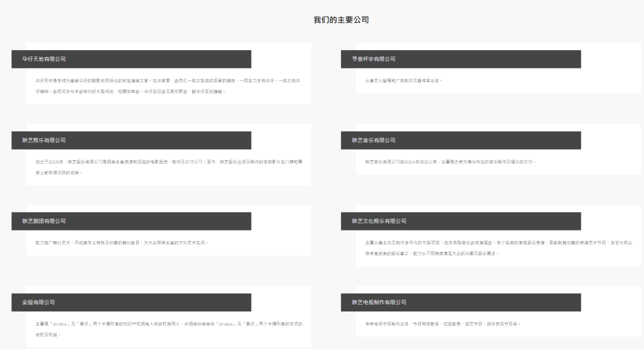
Task: Open the 映艺娱乐有限公司 heading
Action: 131,141
